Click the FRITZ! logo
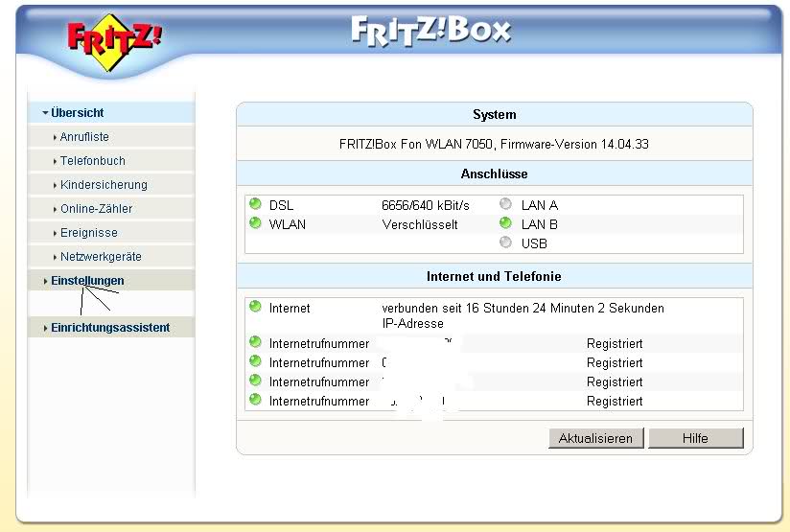The width and height of the screenshot is (790, 532). [x=115, y=42]
